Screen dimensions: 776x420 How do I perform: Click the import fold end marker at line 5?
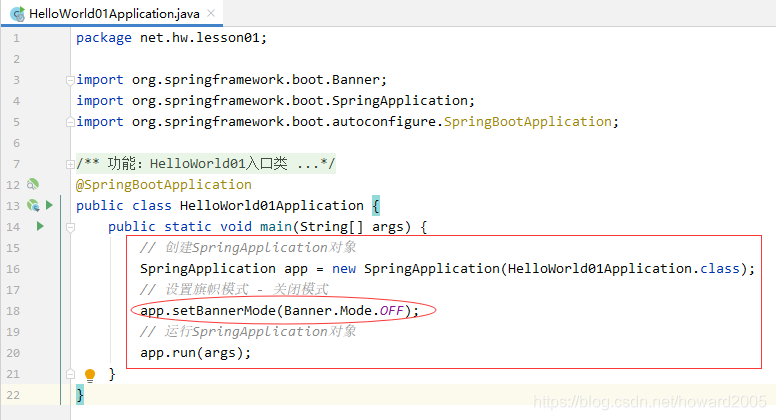tap(70, 122)
